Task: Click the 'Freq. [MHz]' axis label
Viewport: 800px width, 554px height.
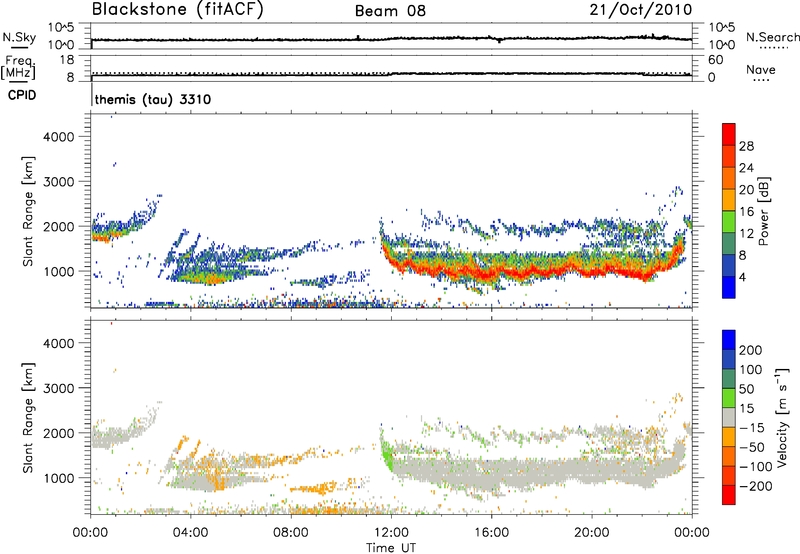Action: [x=18, y=67]
